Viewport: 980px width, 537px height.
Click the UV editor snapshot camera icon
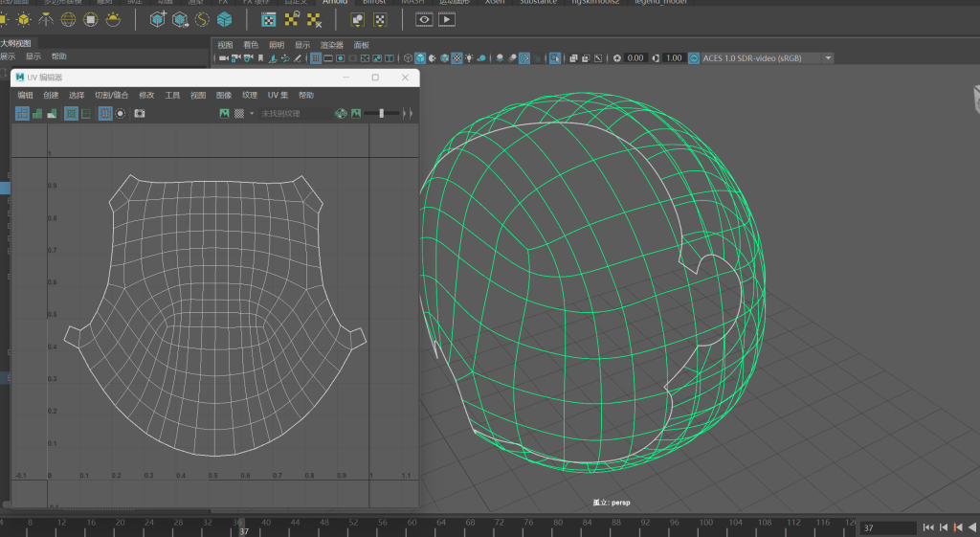[x=140, y=113]
